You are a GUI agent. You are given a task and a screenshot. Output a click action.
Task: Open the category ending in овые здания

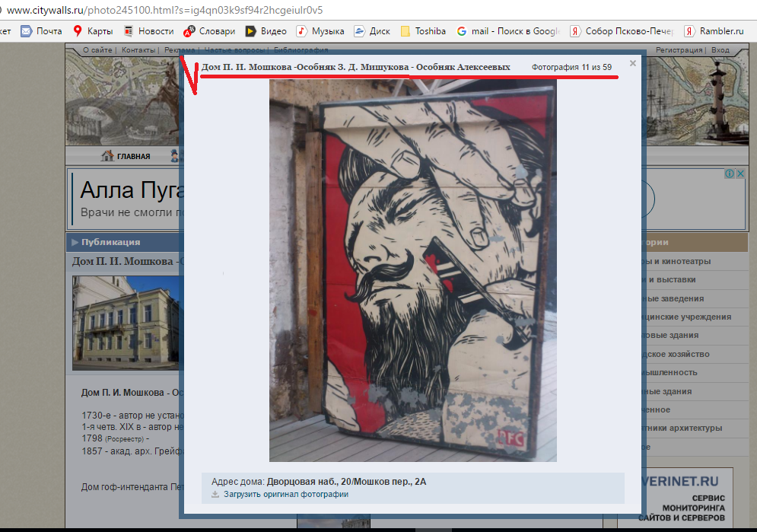pos(670,335)
